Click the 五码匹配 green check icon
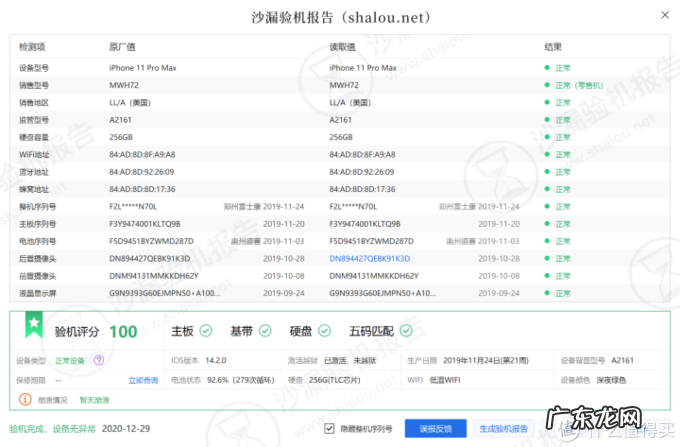 click(406, 331)
